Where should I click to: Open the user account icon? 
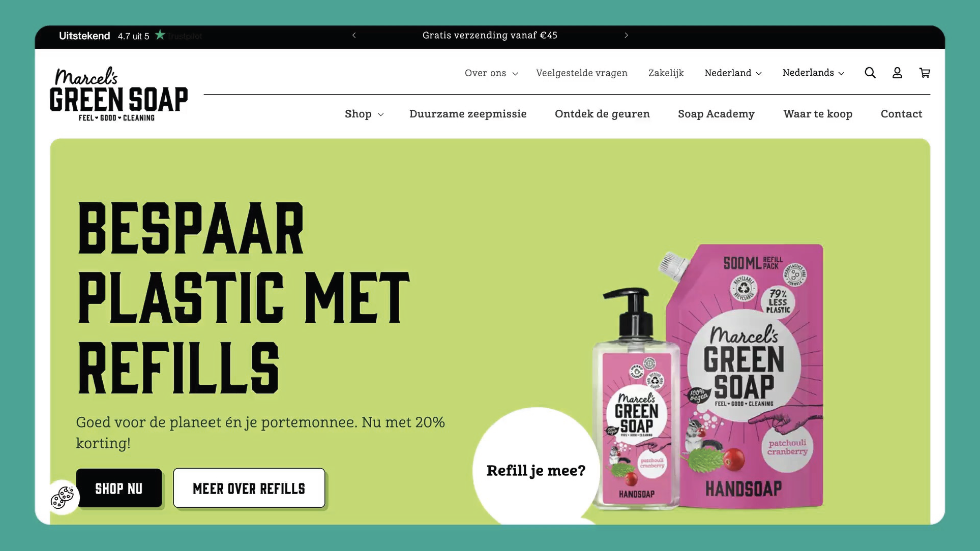[897, 73]
